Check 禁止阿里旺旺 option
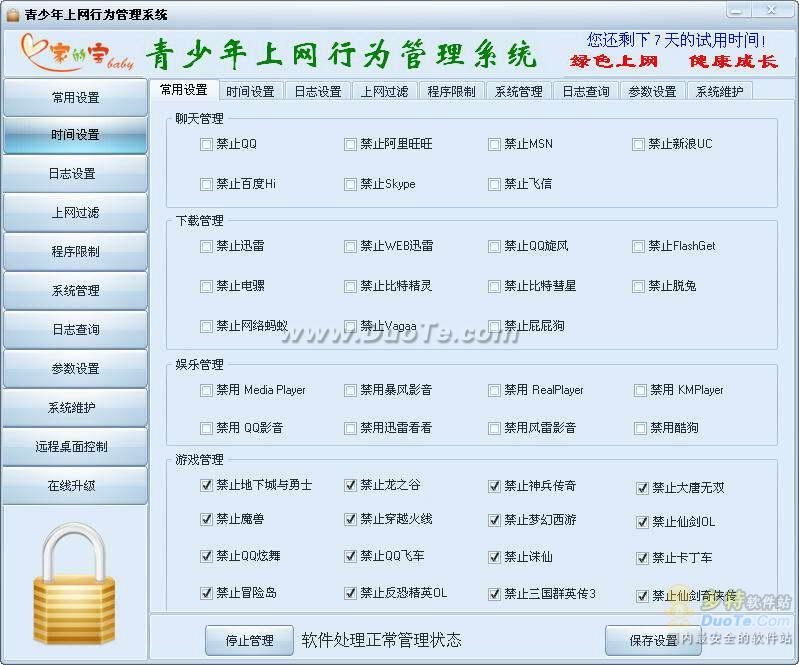Viewport: 799px width, 665px height. [x=350, y=145]
